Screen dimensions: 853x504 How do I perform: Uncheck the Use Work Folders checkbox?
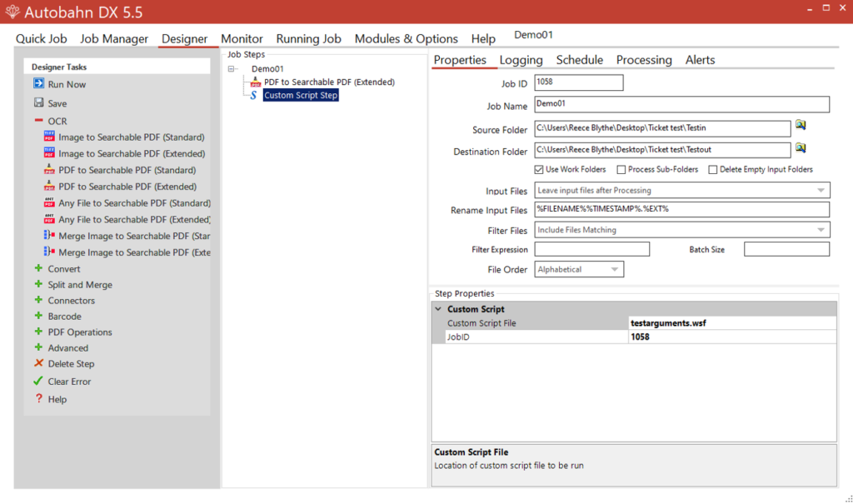(x=539, y=170)
